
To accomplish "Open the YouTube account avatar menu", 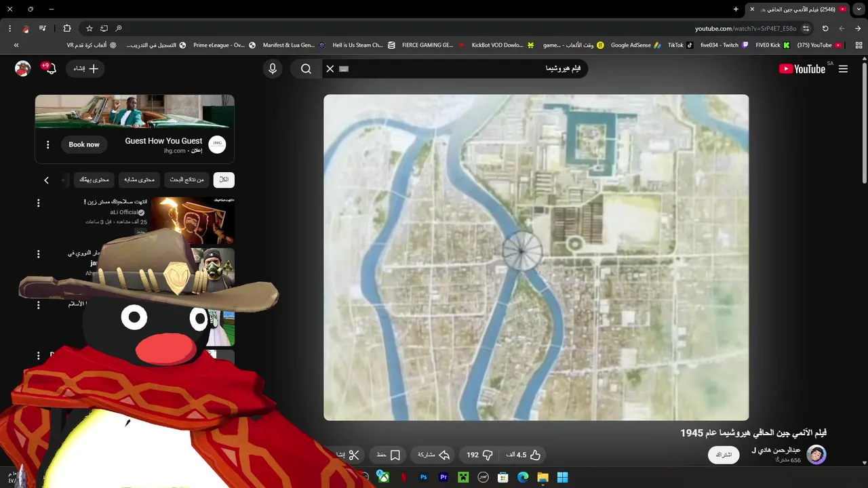I will click(x=23, y=68).
